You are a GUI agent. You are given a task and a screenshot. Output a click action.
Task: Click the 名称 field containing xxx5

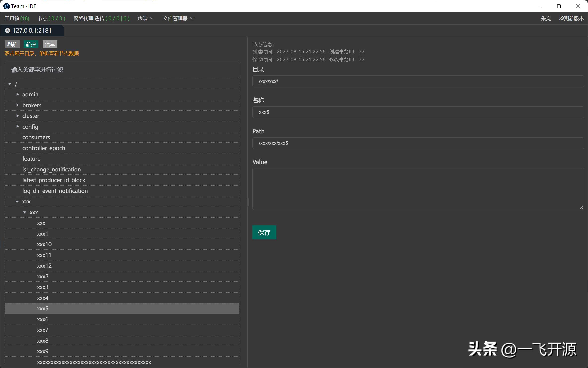point(418,112)
